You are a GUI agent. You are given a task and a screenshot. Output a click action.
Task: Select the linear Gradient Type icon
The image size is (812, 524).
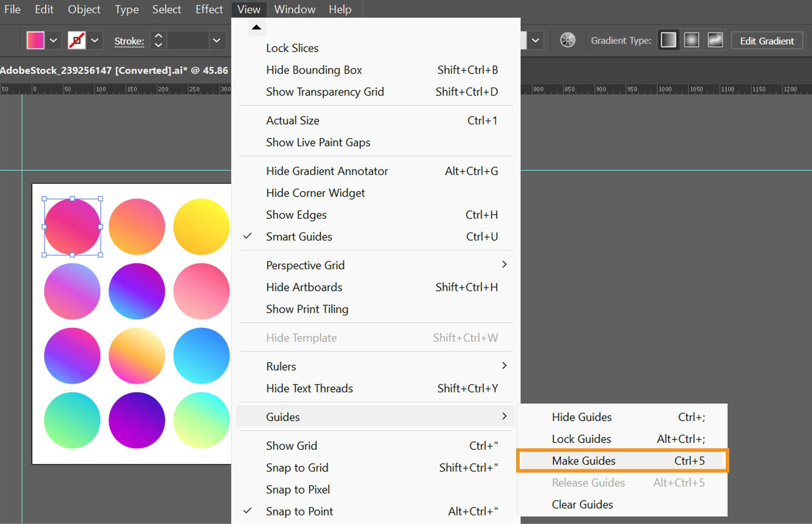click(668, 40)
